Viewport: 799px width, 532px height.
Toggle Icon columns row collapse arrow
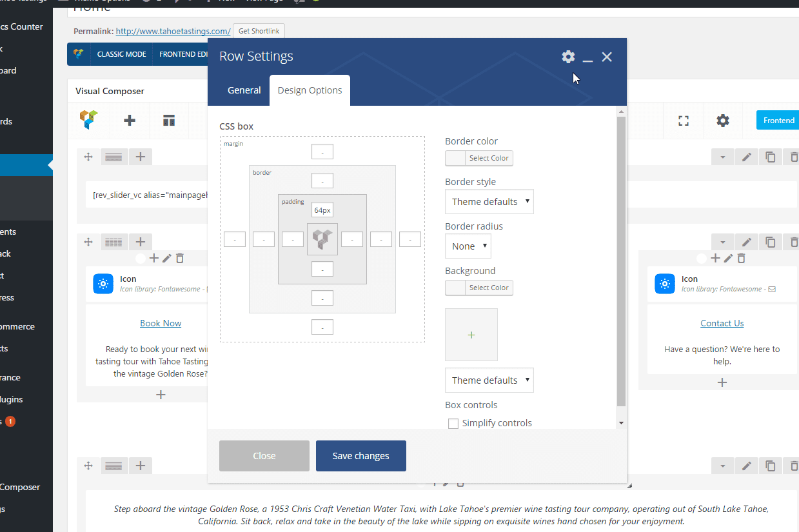723,242
